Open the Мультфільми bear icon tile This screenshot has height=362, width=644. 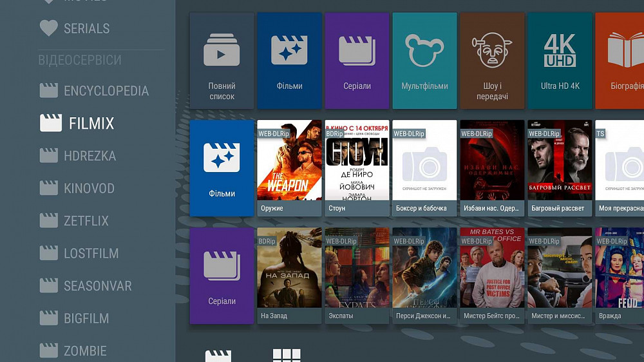click(424, 61)
